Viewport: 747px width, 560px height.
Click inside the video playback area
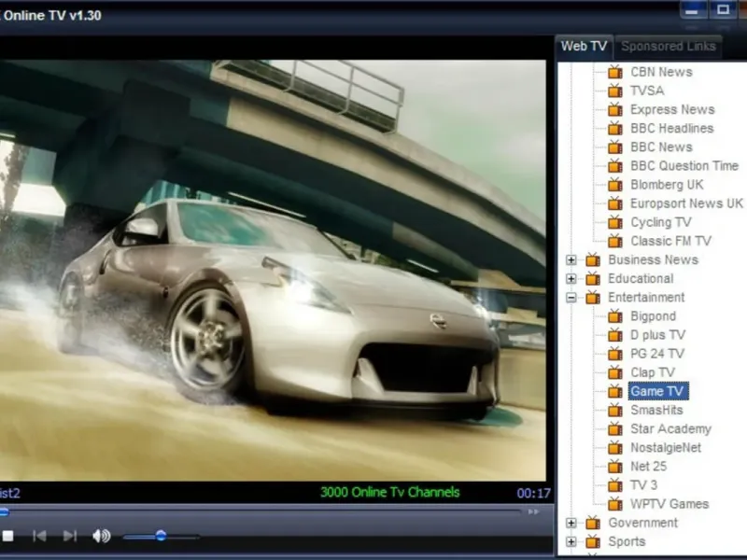tap(273, 270)
